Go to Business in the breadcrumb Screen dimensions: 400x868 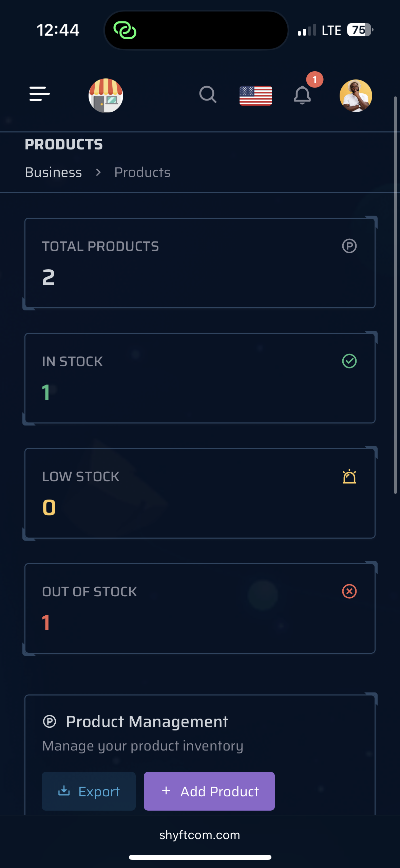tap(54, 172)
